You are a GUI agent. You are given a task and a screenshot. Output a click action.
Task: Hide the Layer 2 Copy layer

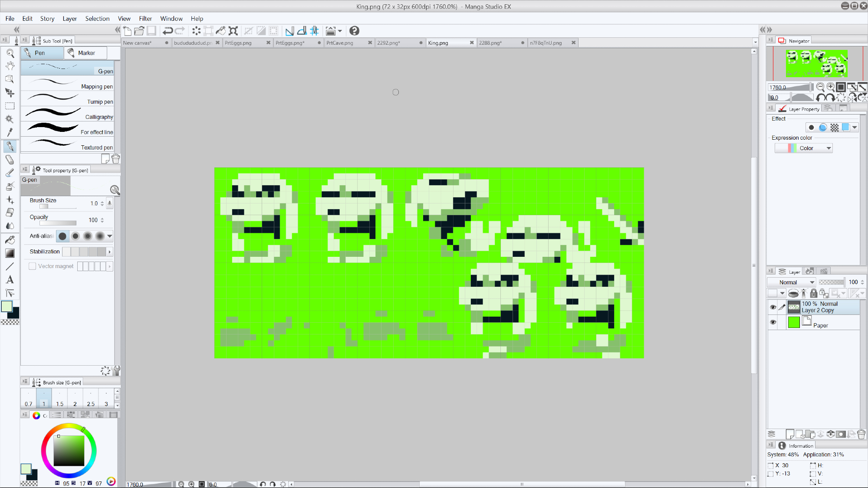(x=773, y=307)
